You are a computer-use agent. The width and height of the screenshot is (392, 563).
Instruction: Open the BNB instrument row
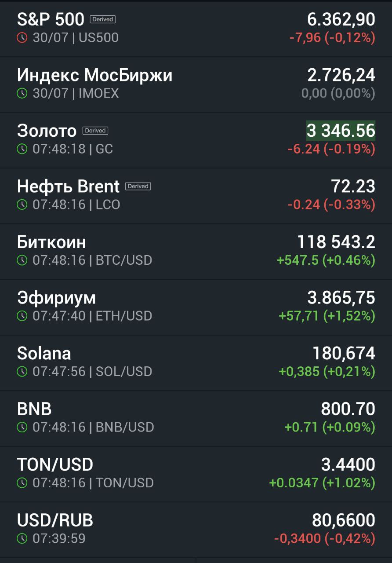(x=196, y=418)
